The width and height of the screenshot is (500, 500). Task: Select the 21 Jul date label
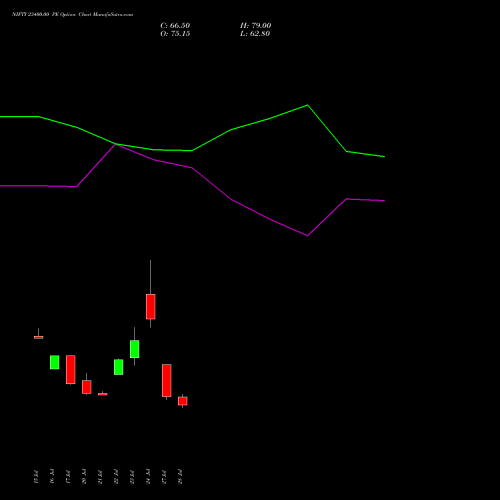tap(100, 477)
